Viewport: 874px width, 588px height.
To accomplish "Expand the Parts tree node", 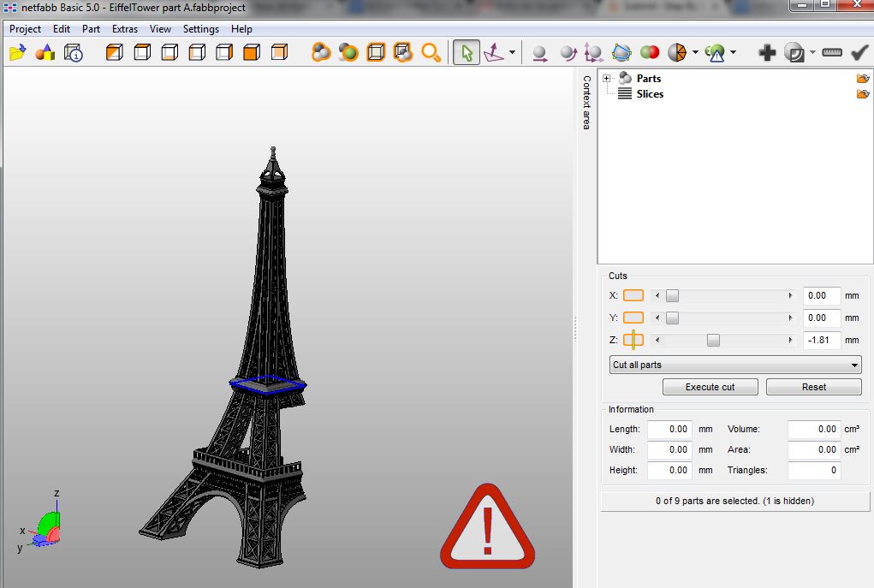I will coord(606,79).
